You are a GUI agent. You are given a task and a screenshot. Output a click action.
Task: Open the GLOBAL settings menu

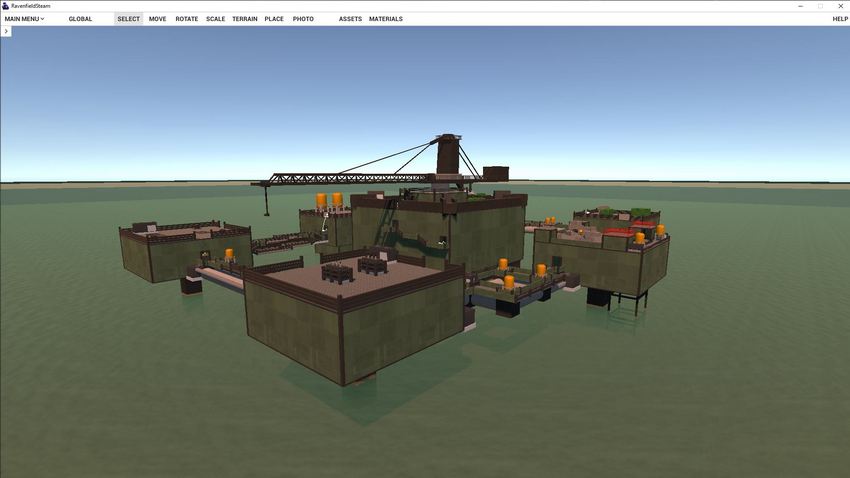click(x=80, y=19)
